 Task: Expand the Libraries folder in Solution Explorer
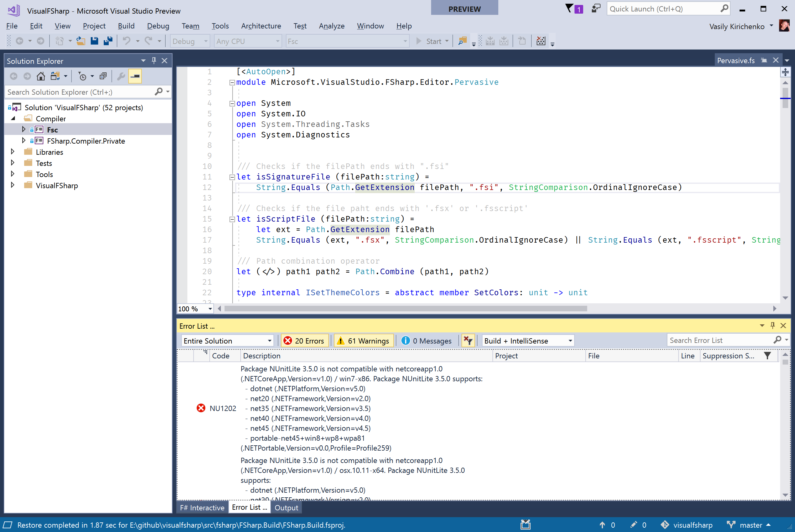pos(13,152)
